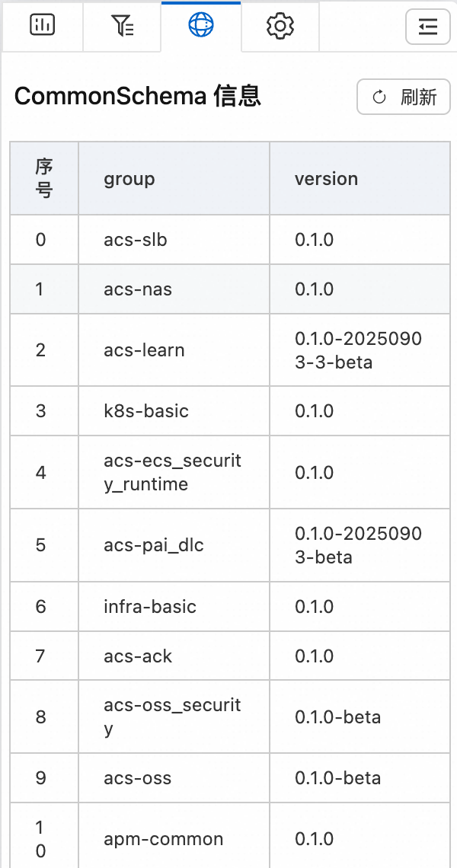Viewport: 457px width, 868px height.
Task: Click the refresh arrow icon
Action: click(379, 97)
